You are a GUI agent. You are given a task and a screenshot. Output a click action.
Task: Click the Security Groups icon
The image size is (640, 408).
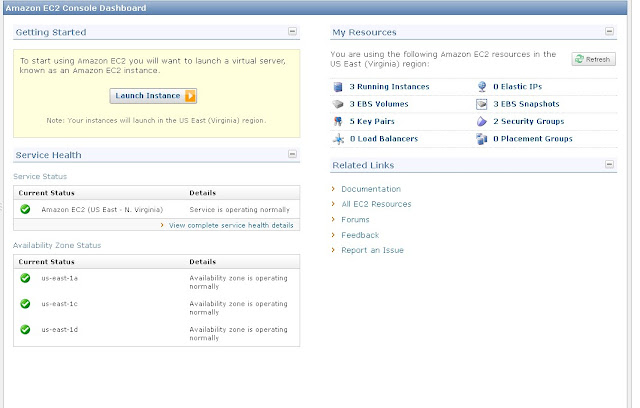point(482,121)
